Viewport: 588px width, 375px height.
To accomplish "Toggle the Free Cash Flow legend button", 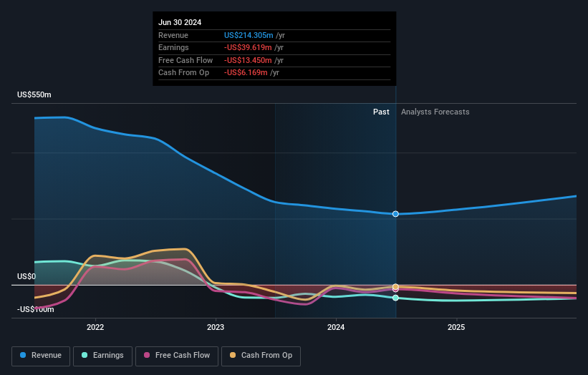I will click(177, 356).
